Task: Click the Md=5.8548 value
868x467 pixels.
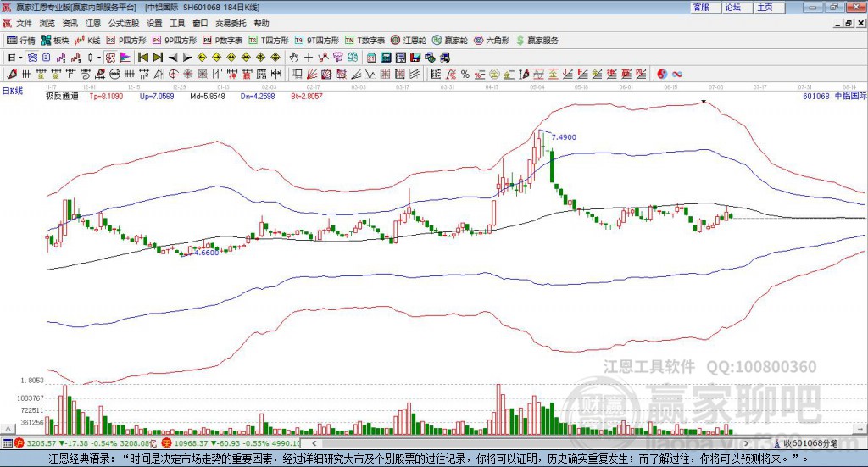Action: [x=208, y=96]
